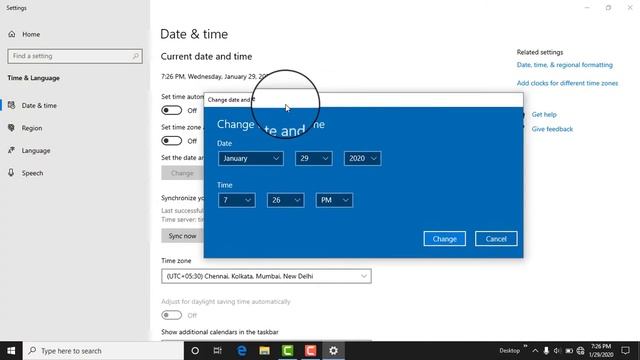Open the Action Center notifications icon

(625, 351)
